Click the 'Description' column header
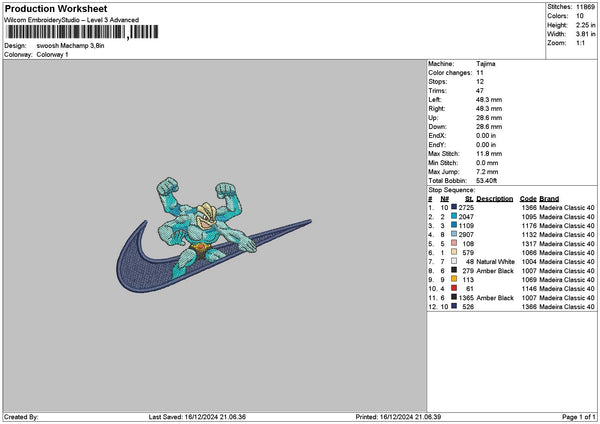 tap(495, 199)
